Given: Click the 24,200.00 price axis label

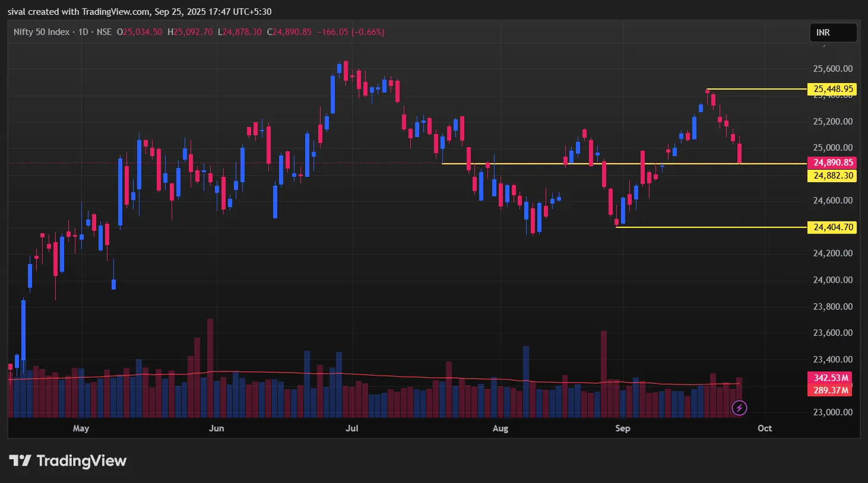Looking at the screenshot, I should [x=832, y=253].
